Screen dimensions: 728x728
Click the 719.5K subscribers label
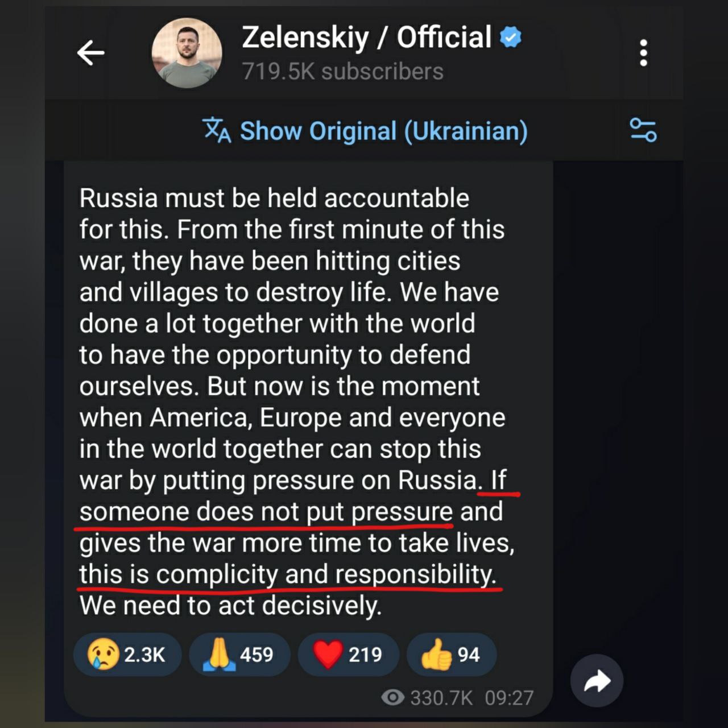(x=342, y=72)
